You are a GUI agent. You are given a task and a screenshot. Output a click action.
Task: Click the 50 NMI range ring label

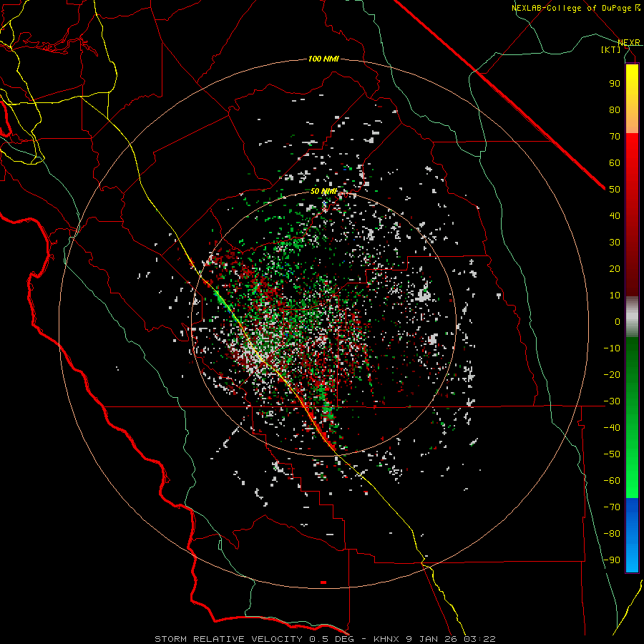tap(323, 191)
